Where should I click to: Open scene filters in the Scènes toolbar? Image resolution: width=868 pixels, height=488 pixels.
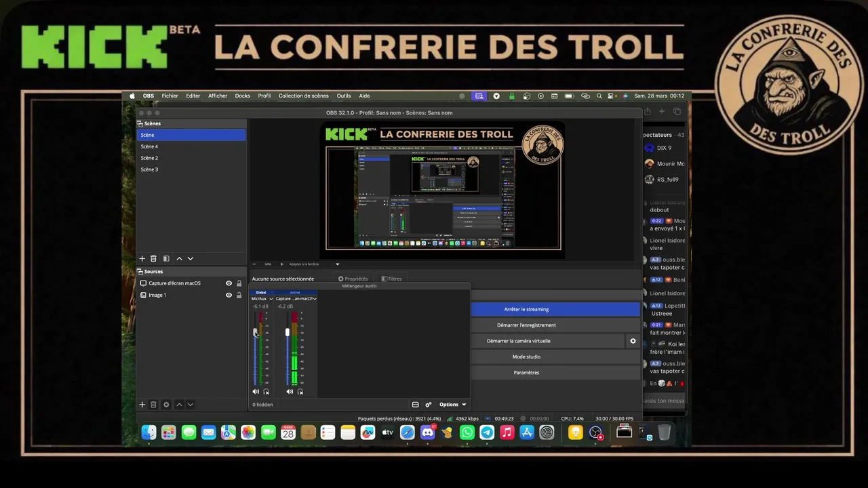166,259
